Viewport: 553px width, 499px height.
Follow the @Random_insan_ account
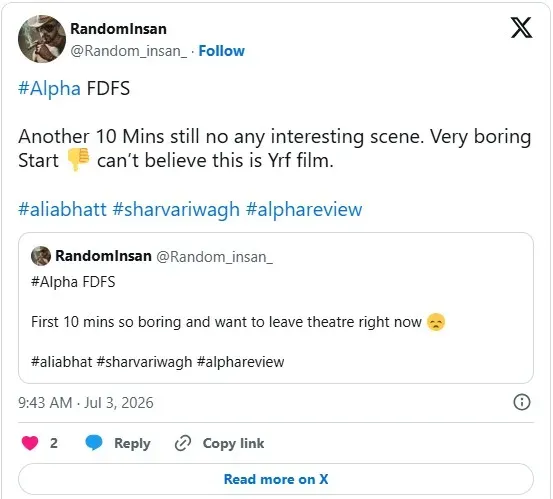click(x=221, y=51)
